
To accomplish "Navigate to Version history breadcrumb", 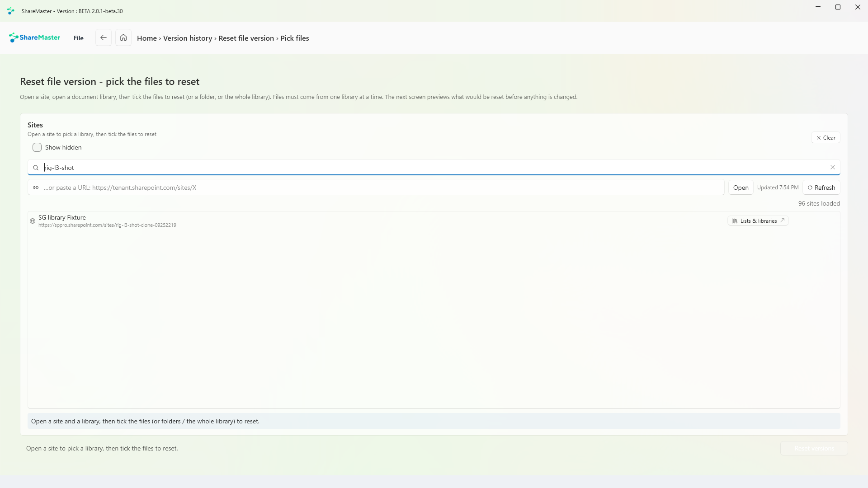I will [188, 38].
